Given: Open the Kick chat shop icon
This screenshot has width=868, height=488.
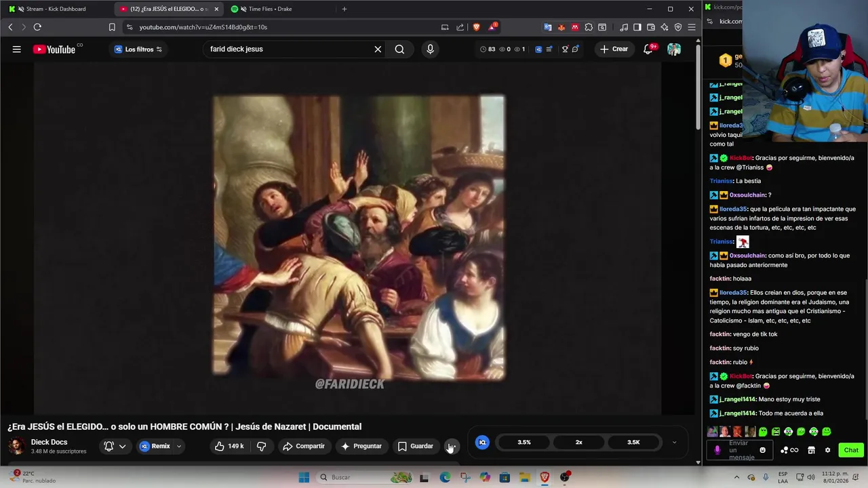Looking at the screenshot, I should click(x=811, y=450).
